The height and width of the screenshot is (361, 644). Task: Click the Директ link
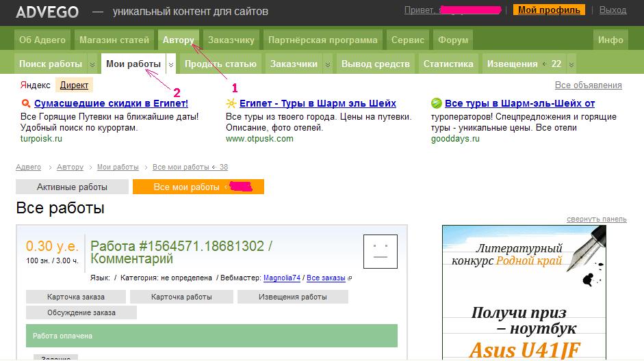coord(74,85)
